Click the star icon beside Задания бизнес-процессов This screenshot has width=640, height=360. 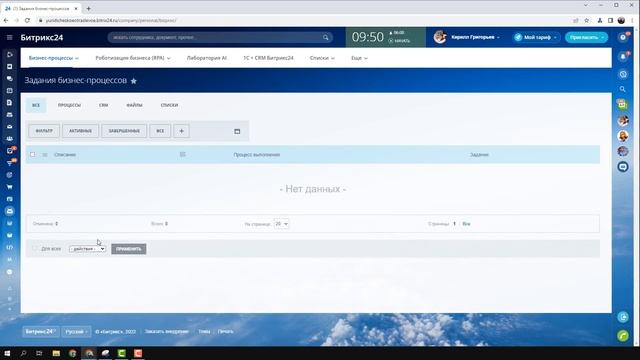133,81
